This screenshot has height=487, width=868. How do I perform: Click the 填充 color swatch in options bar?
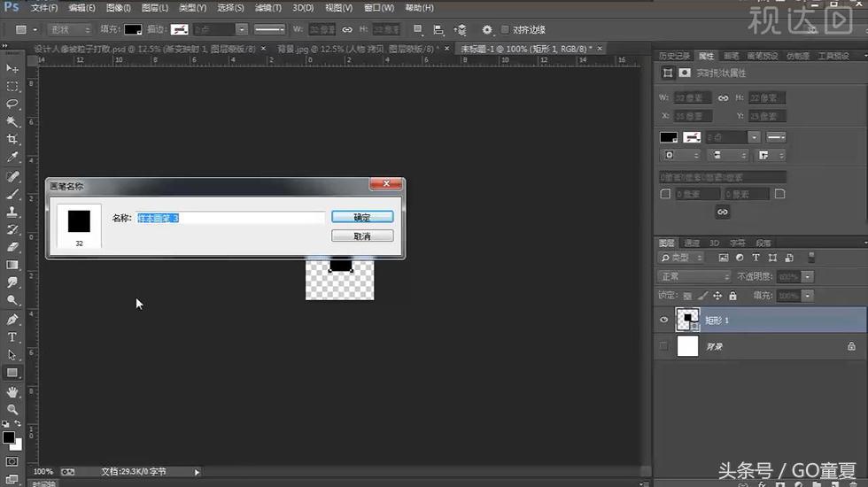point(133,29)
